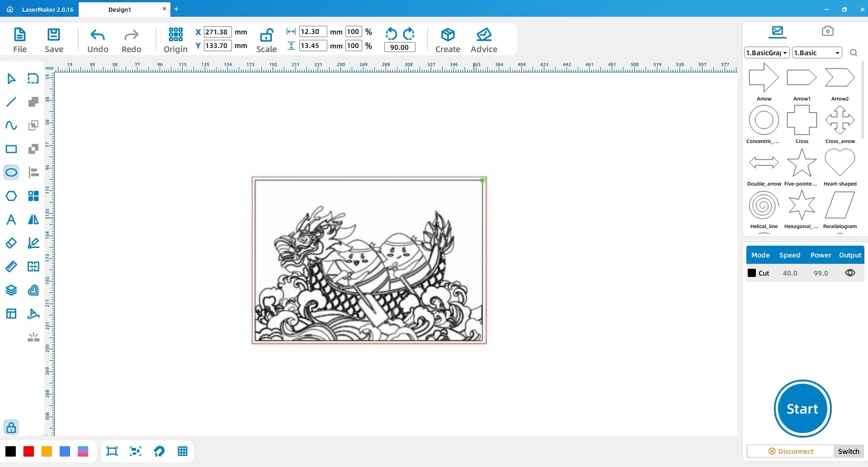Select the Rectangle tool
868x467 pixels.
coord(11,149)
